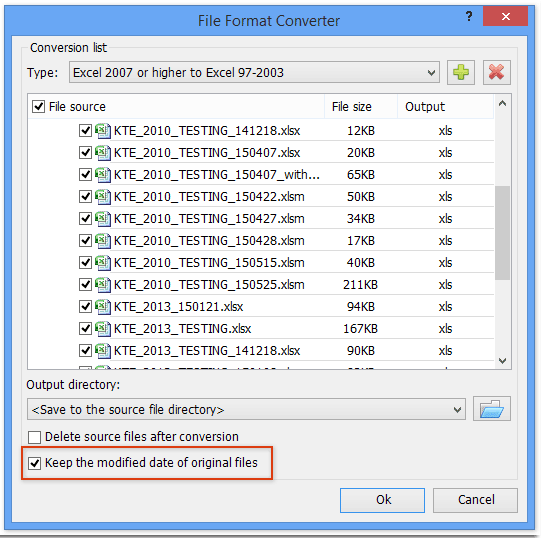Viewport: 543px width, 538px height.
Task: Click the 65KB file size cell
Action: (x=361, y=175)
